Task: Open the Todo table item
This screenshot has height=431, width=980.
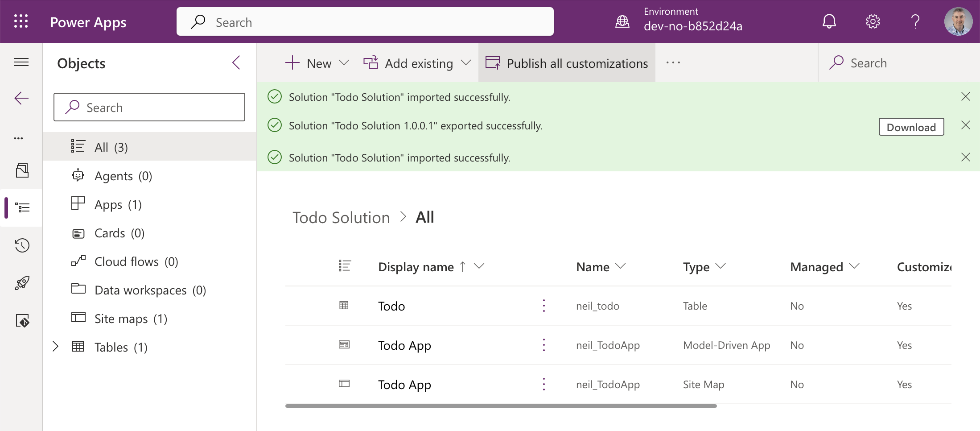Action: pos(391,306)
